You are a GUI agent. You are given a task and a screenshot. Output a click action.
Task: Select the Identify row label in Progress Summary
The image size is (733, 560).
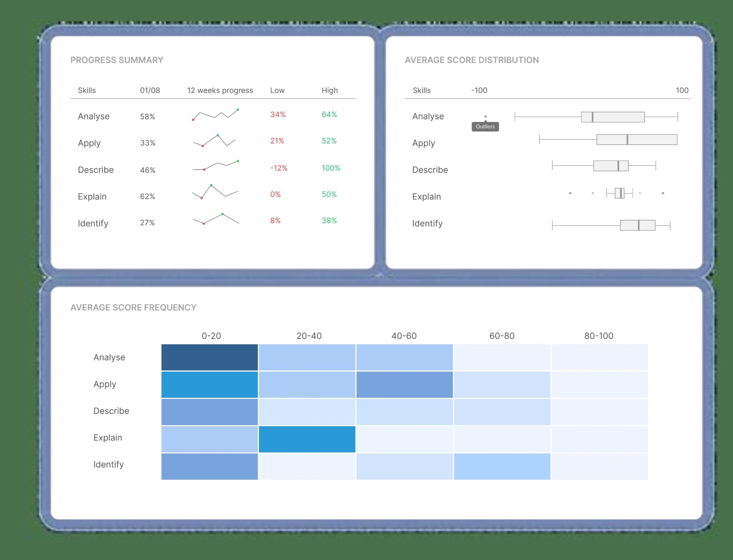tap(93, 223)
